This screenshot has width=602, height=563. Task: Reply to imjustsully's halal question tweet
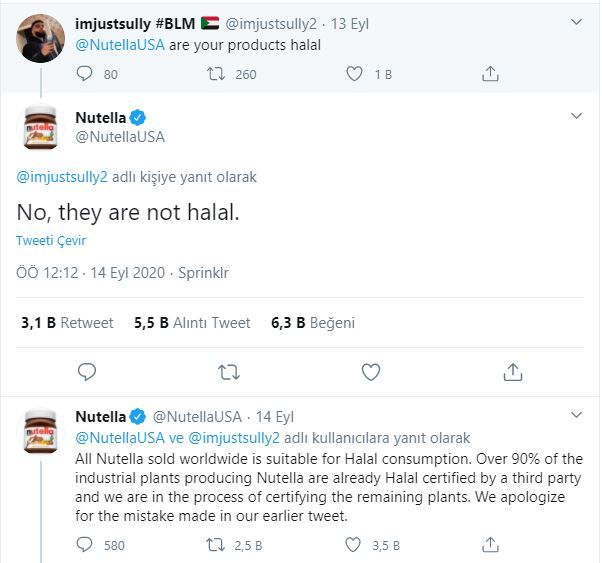point(84,74)
